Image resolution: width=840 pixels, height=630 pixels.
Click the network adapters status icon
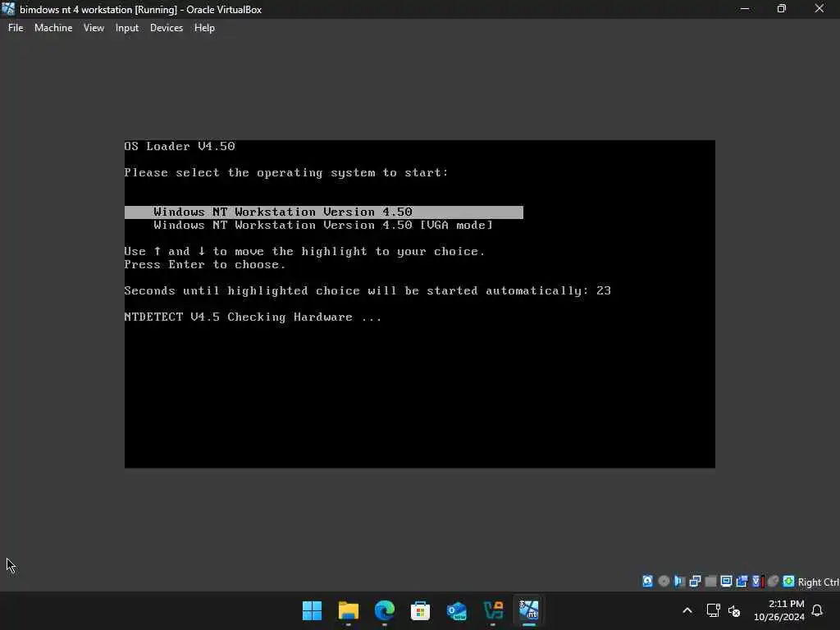(695, 582)
